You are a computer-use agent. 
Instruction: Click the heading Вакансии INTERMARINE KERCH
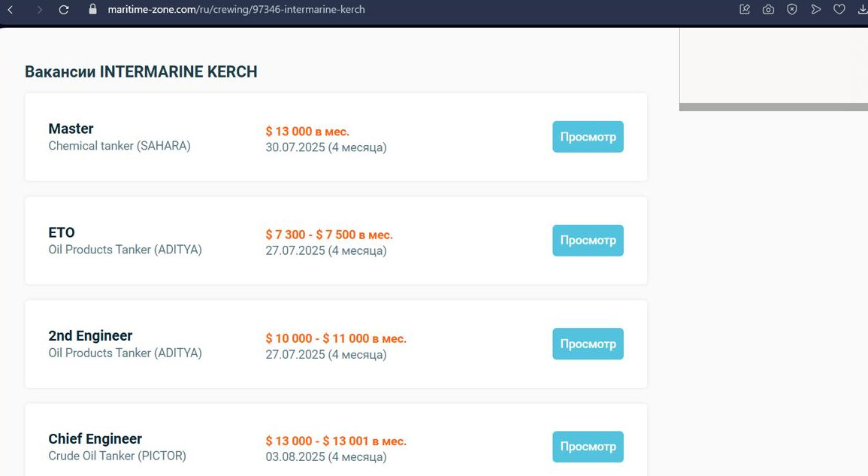[141, 71]
